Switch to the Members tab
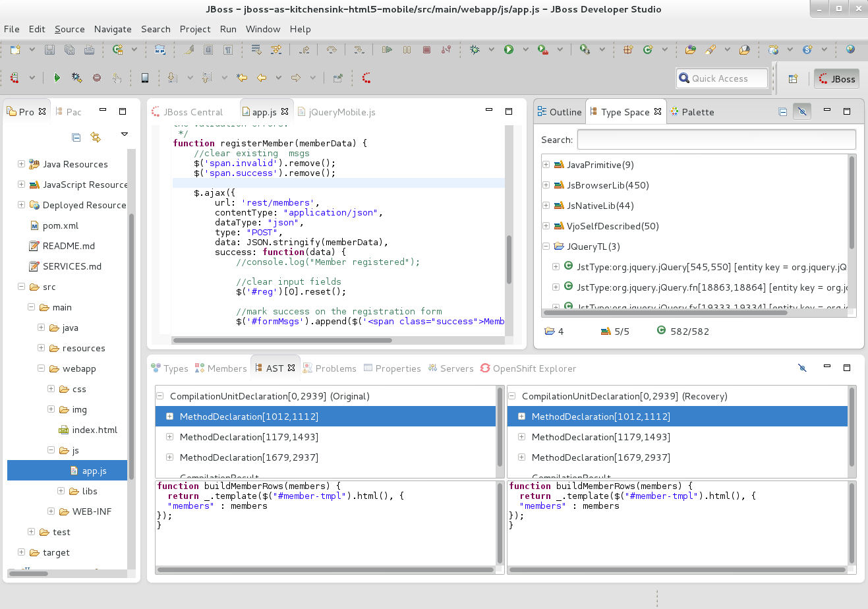868x609 pixels. 220,368
